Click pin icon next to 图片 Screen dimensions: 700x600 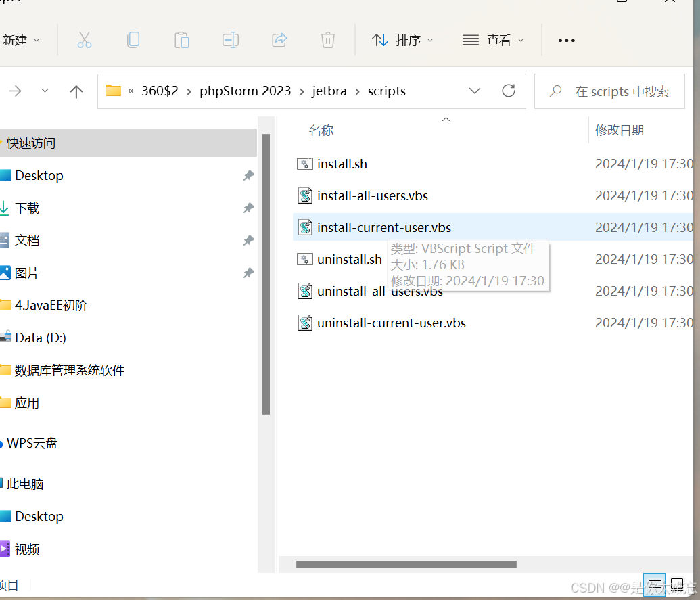click(x=249, y=273)
